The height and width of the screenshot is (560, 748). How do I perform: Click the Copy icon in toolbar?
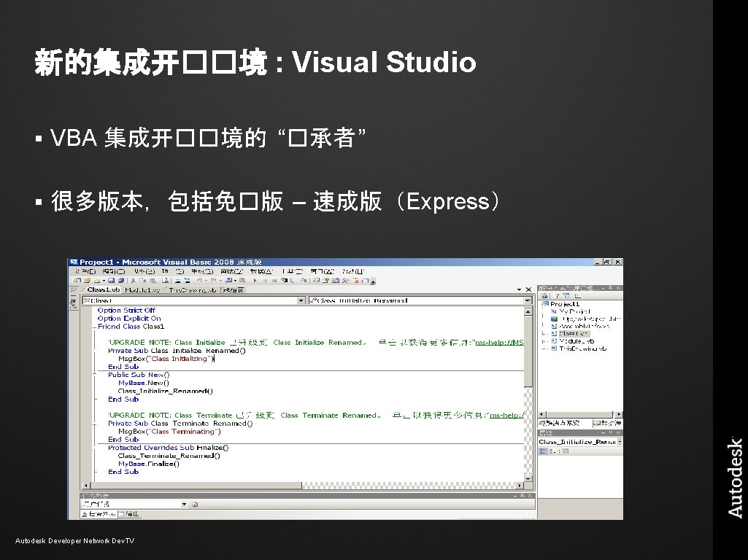[x=142, y=281]
